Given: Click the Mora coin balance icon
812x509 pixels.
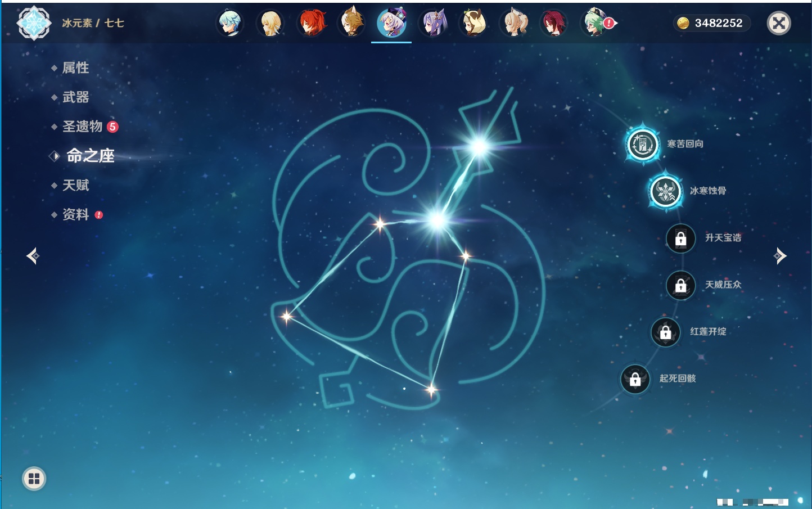Looking at the screenshot, I should pyautogui.click(x=683, y=23).
